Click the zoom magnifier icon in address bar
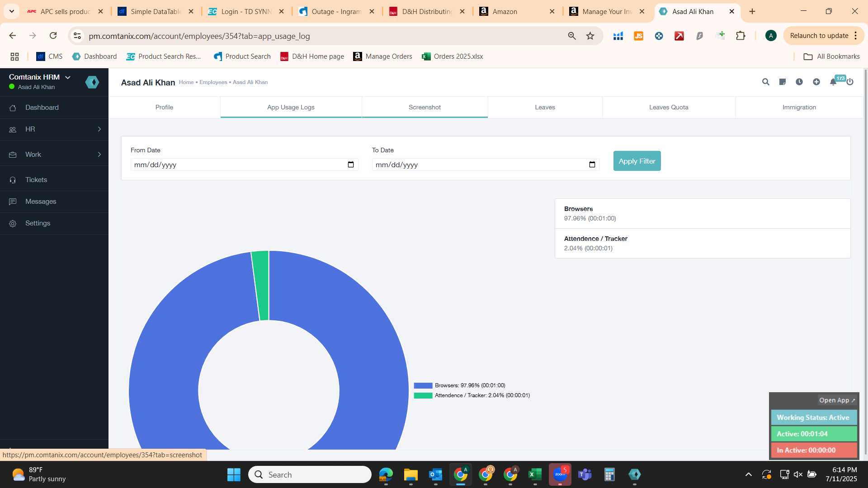Screen dimensions: 868x488 click(571, 36)
